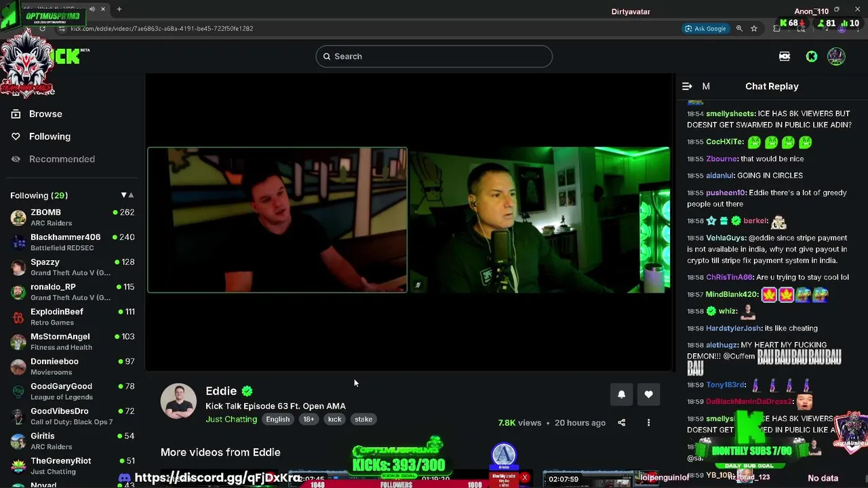Collapse the chat panel with arrow icon
Image resolution: width=868 pixels, height=488 pixels.
(x=687, y=86)
